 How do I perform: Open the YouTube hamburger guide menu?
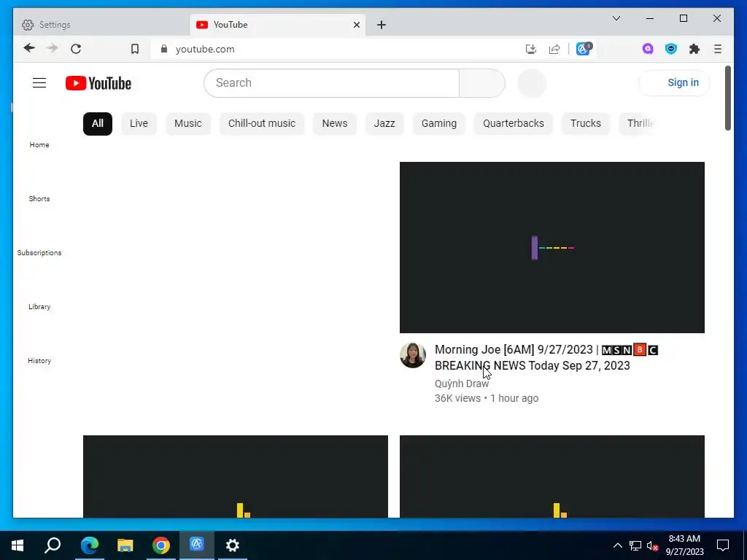(39, 83)
